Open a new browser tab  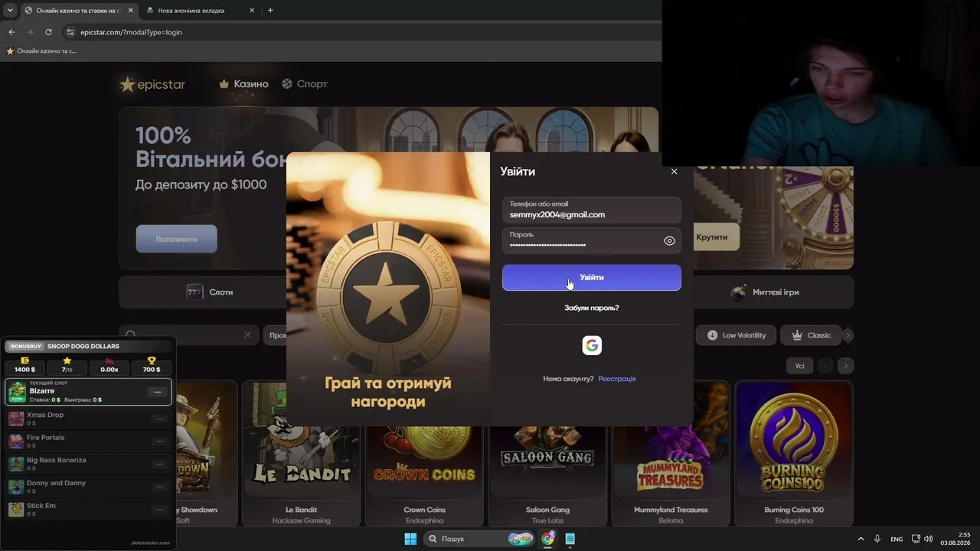coord(270,11)
